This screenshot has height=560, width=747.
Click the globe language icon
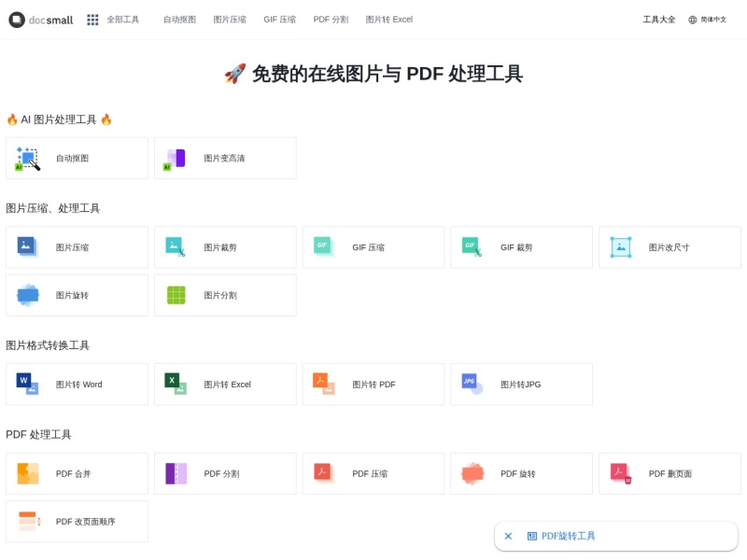click(x=693, y=20)
